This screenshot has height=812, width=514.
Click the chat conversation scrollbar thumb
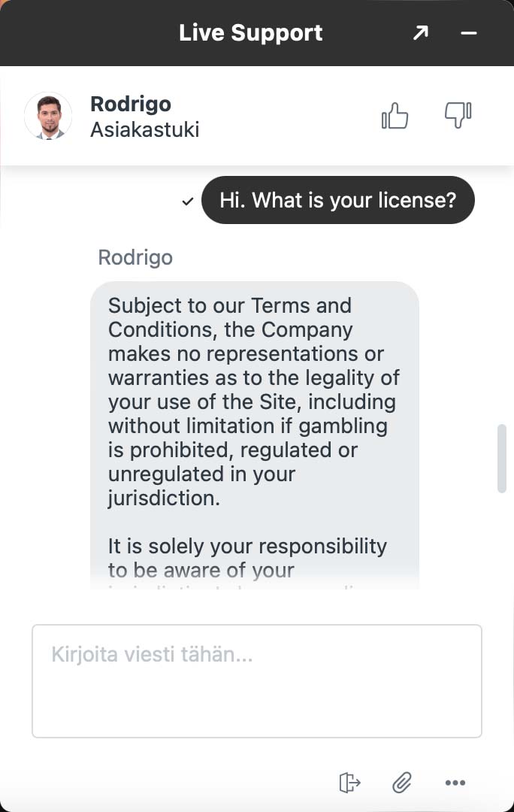[x=502, y=459]
